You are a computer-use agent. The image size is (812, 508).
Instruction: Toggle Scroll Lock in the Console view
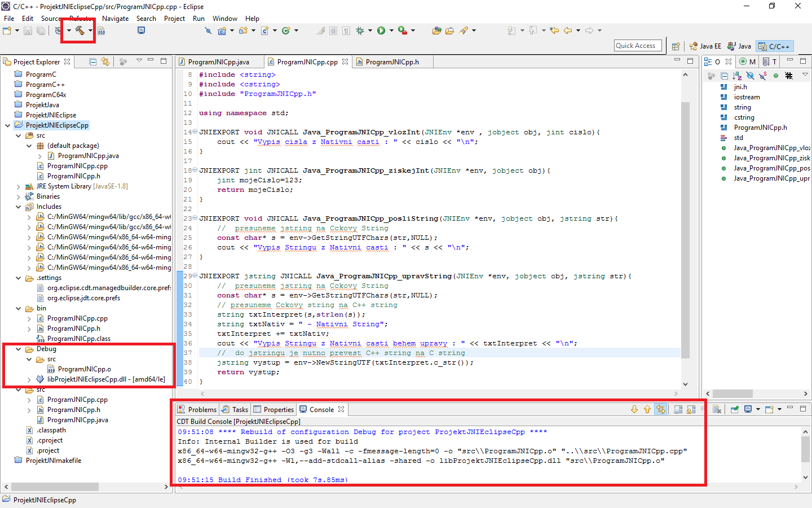coord(691,409)
